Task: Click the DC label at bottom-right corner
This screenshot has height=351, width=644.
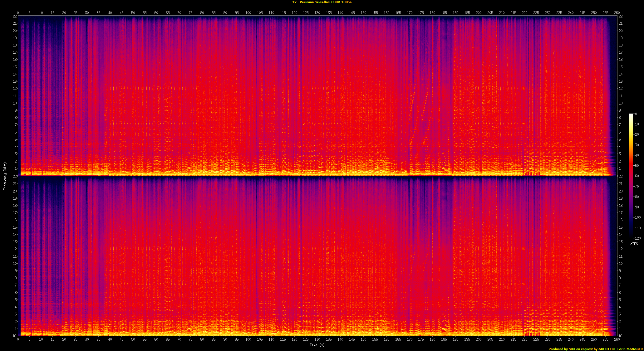Action: coord(621,336)
